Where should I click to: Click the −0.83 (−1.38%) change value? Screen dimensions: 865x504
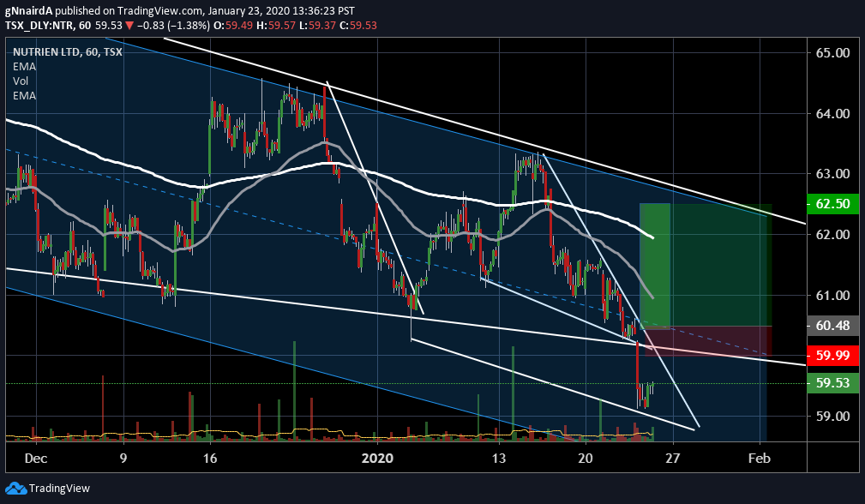click(x=173, y=26)
